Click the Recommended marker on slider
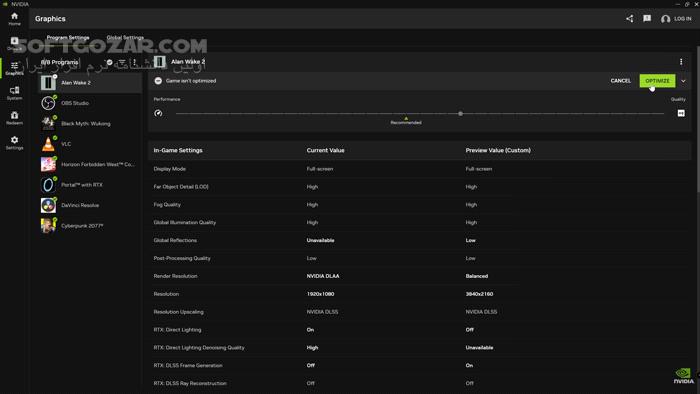Image resolution: width=700 pixels, height=394 pixels. pos(406,121)
